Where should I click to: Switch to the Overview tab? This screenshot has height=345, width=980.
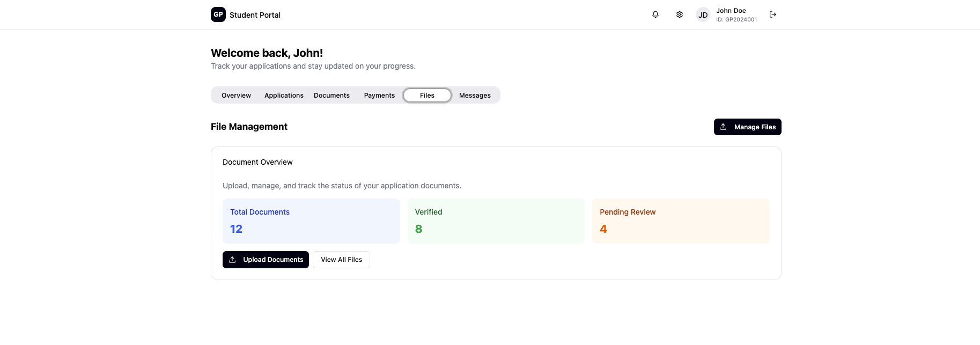click(236, 96)
